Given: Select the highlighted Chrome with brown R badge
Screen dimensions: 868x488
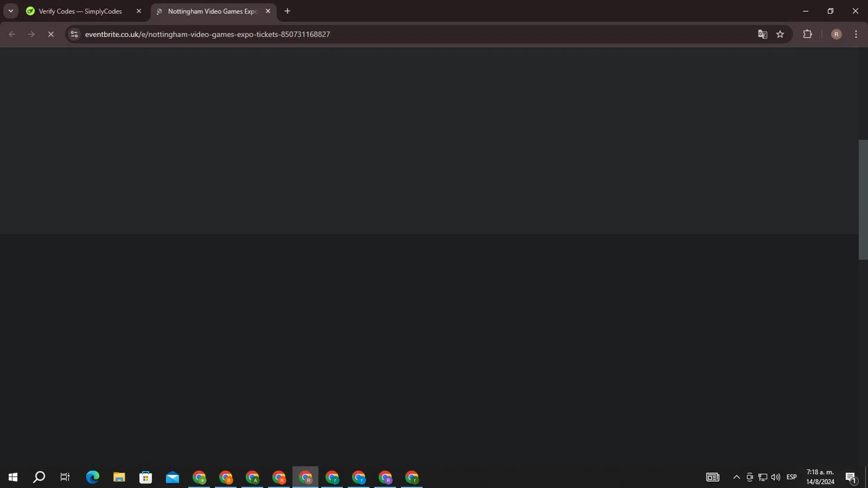Looking at the screenshot, I should click(x=306, y=477).
